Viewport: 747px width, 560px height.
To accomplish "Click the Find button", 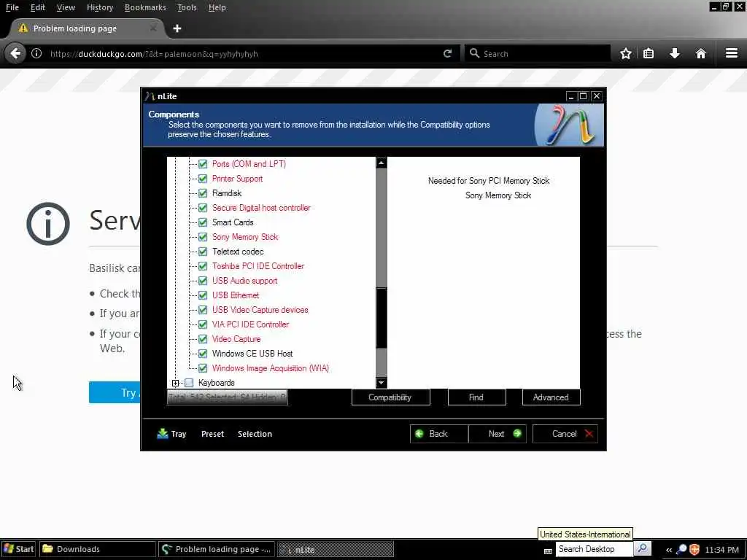I will pyautogui.click(x=476, y=397).
